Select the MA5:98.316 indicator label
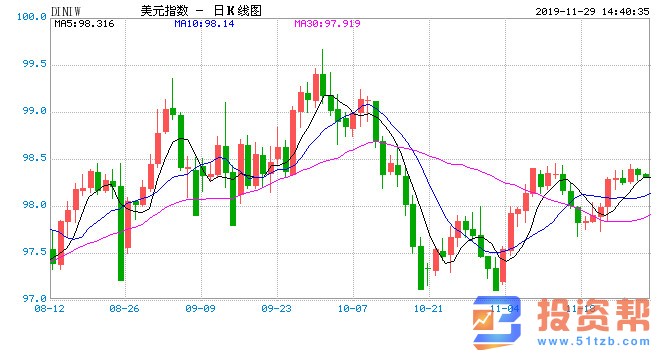 click(x=84, y=24)
